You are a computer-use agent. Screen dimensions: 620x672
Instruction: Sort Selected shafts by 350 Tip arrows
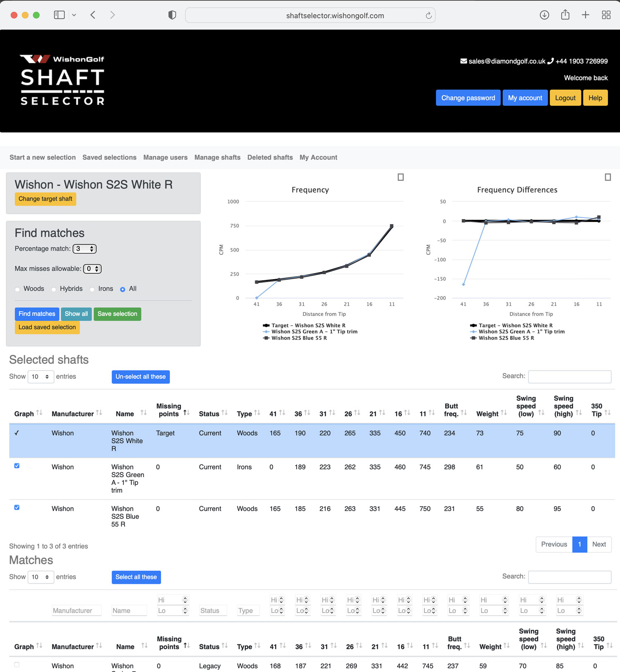pyautogui.click(x=608, y=413)
